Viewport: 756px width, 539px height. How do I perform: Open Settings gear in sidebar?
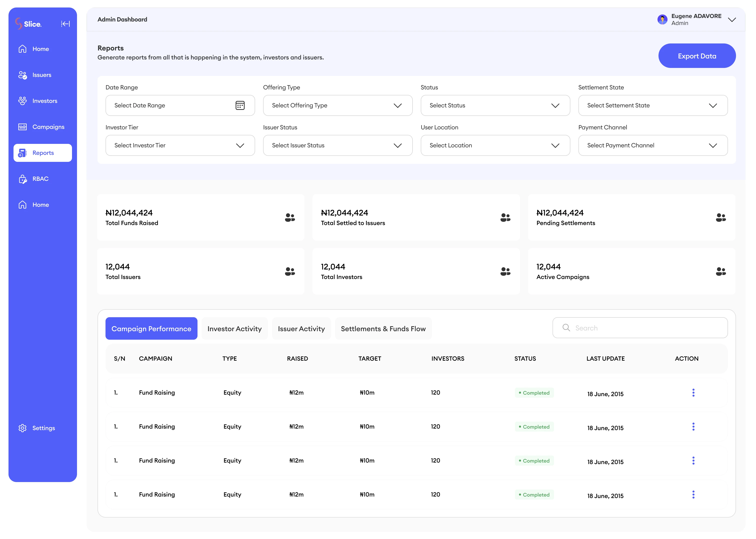point(22,428)
